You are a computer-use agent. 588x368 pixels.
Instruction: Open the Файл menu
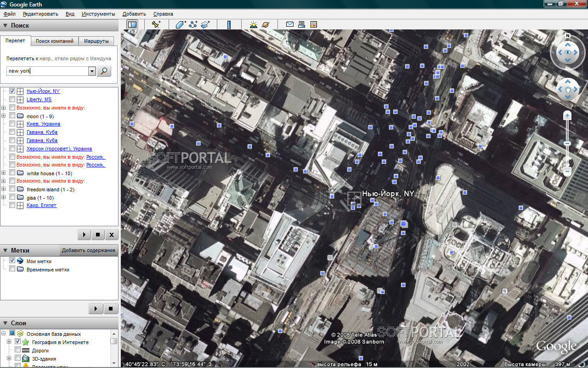pos(9,14)
